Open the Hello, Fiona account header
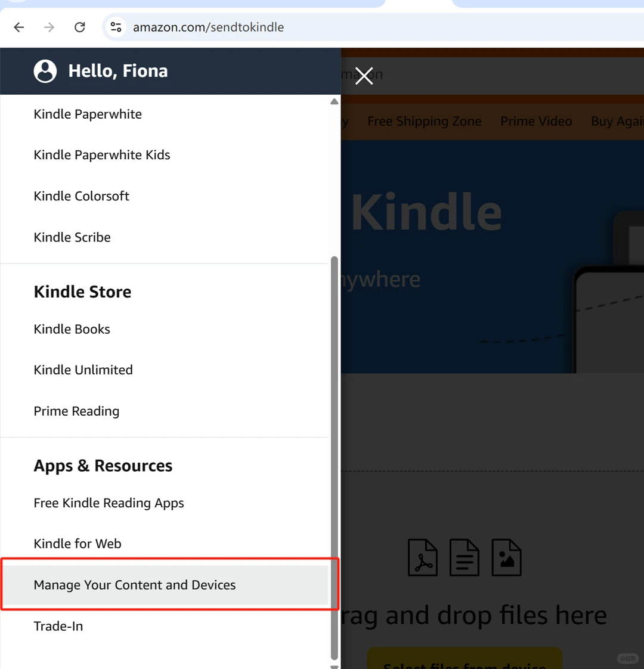644x669 pixels. [171, 71]
